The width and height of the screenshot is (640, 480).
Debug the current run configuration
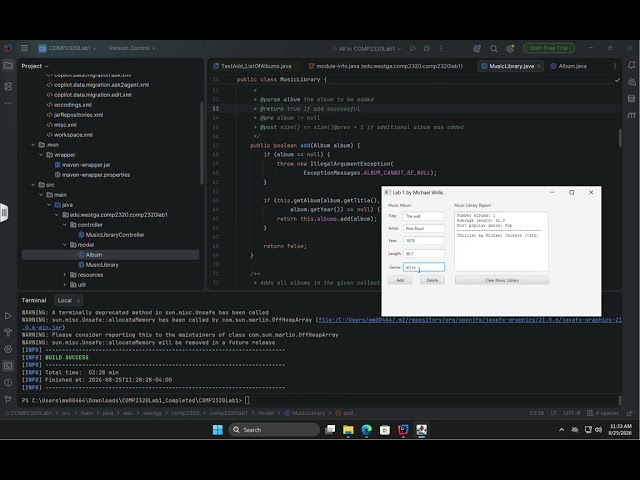tap(427, 48)
